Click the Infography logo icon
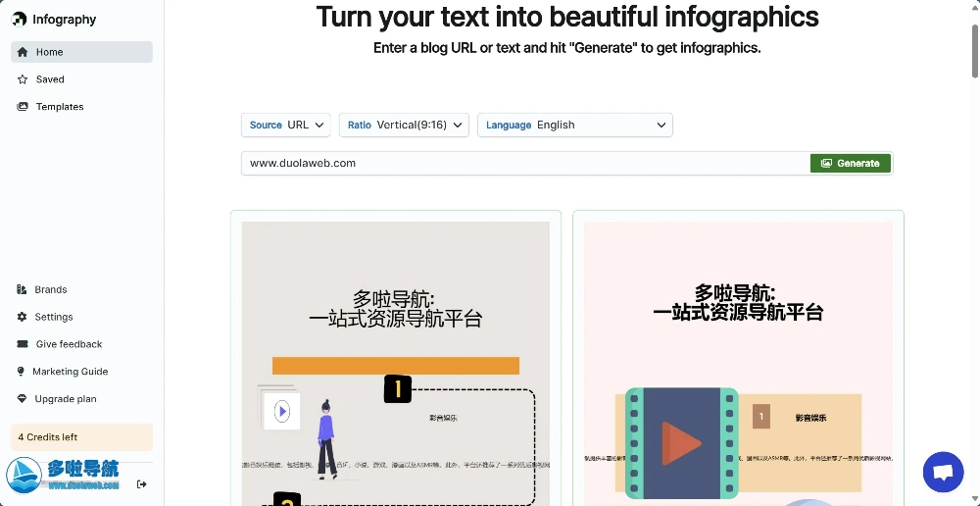The width and height of the screenshot is (980, 506). point(20,20)
